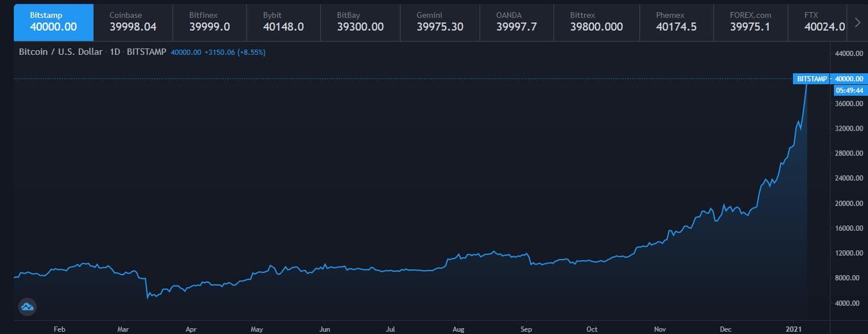Click the 16000.00 price axis label
868x334 pixels.
[849, 228]
